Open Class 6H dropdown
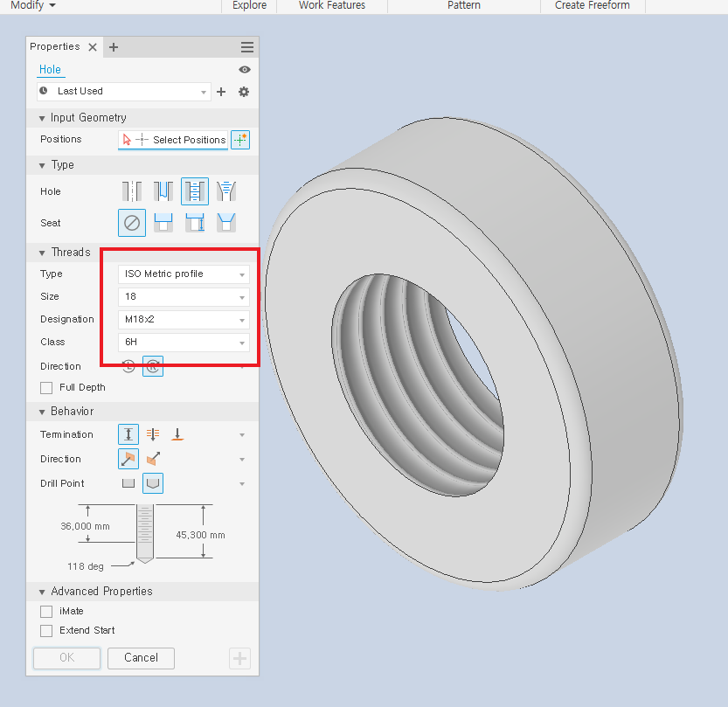 pos(184,342)
